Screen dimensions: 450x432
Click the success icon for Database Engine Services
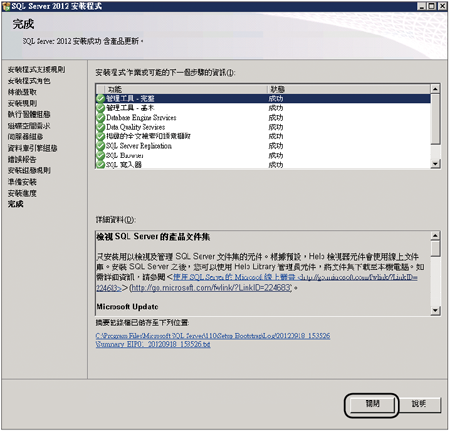tap(100, 118)
